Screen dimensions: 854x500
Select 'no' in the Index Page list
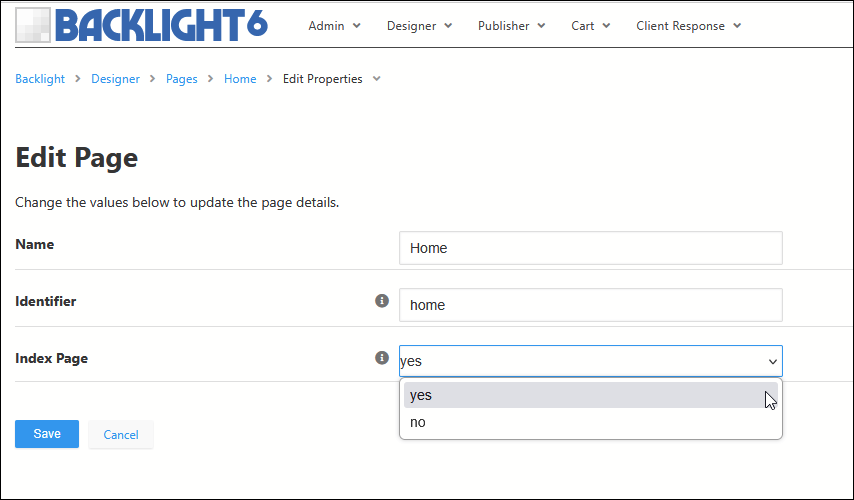(590, 422)
